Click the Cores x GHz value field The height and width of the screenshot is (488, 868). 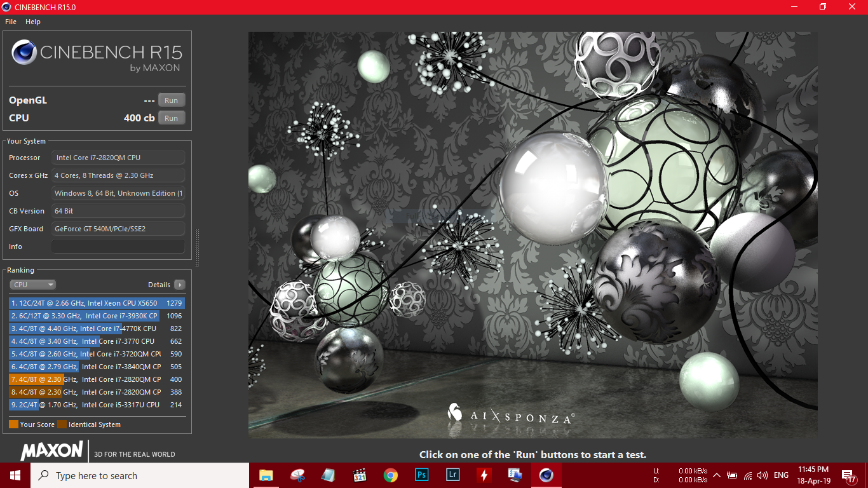pyautogui.click(x=118, y=175)
